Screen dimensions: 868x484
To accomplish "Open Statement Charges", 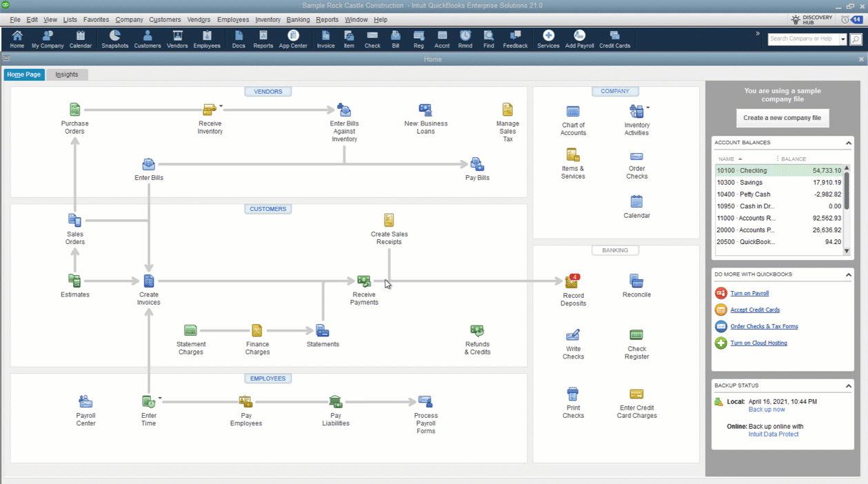I will coord(190,330).
